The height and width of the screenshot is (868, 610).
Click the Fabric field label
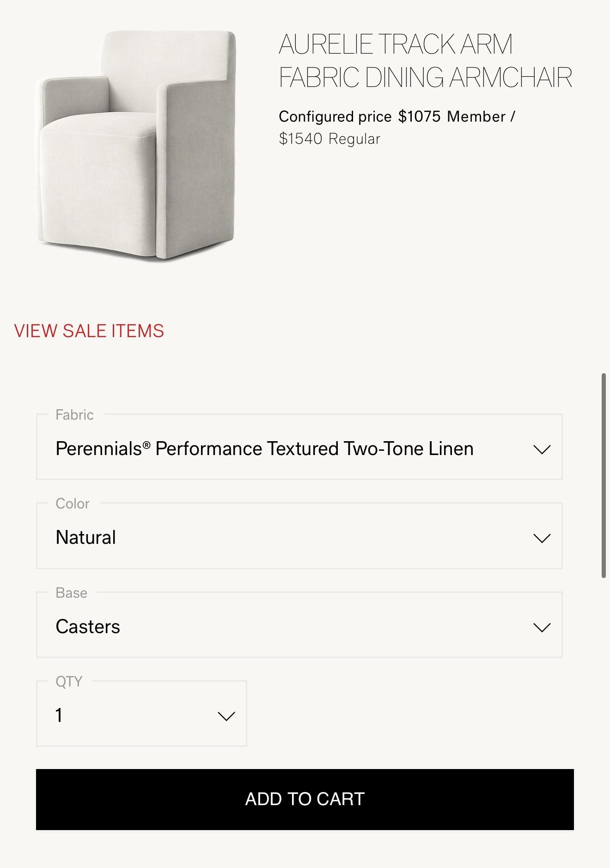[74, 415]
